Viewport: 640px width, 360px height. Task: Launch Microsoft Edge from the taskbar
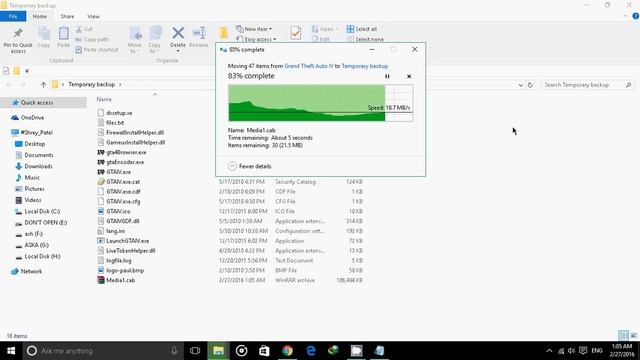(x=311, y=351)
